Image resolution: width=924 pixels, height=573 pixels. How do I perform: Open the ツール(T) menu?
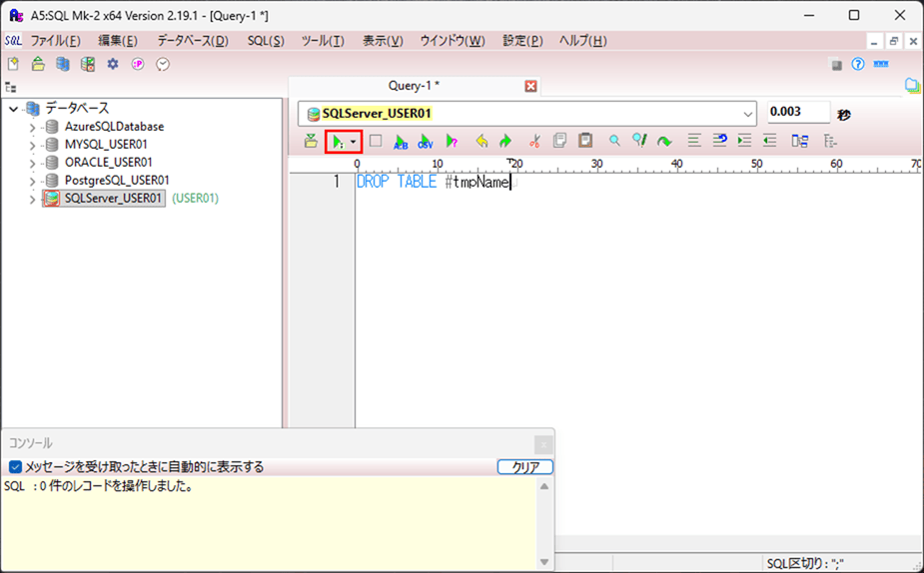point(323,41)
